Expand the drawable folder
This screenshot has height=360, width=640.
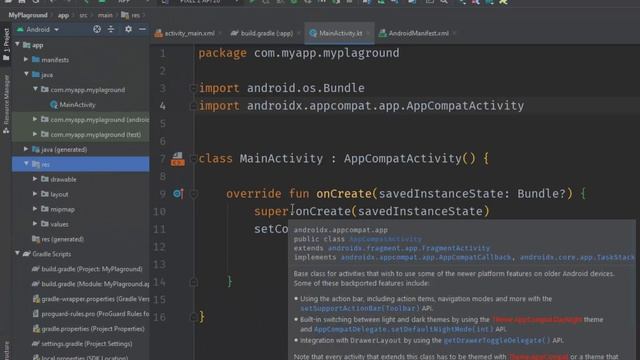(35, 179)
